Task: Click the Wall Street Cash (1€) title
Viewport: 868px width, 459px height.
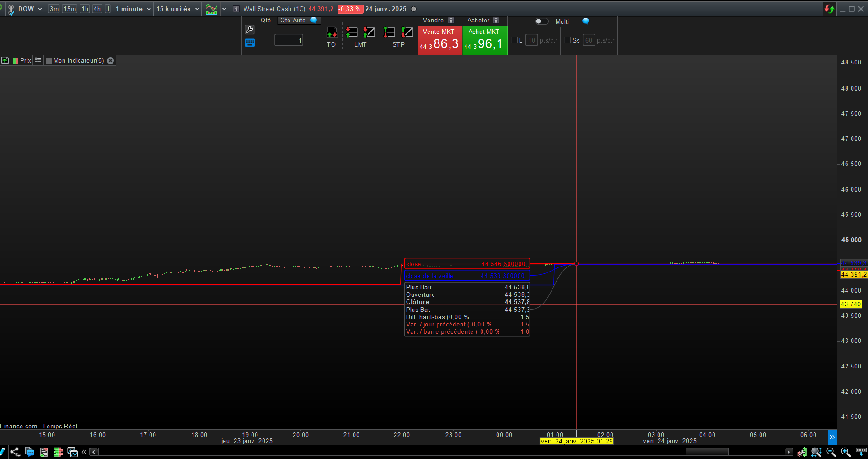Action: 274,9
